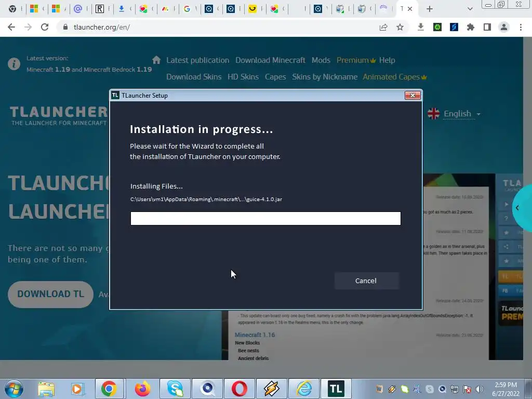The height and width of the screenshot is (399, 532).
Task: Click the TLauncher site logo
Action: 58,116
